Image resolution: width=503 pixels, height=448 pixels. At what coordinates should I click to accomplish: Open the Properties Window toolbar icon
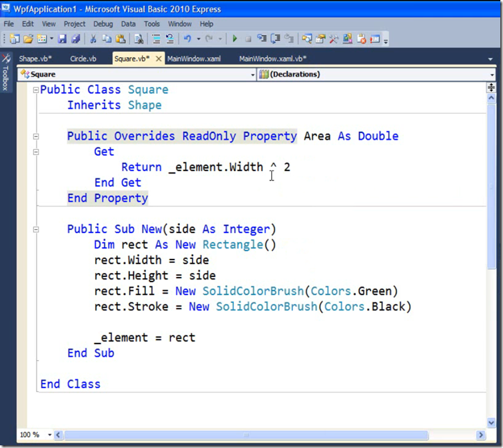click(320, 39)
